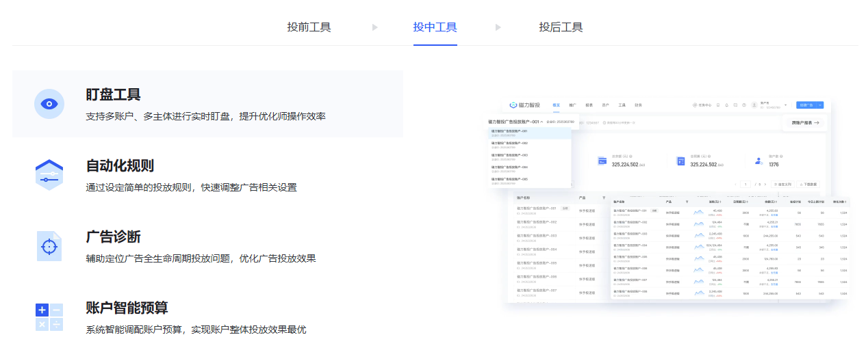Screen dimensions: 868x363
Task: Open the 投后工具 tab
Action: pyautogui.click(x=561, y=27)
